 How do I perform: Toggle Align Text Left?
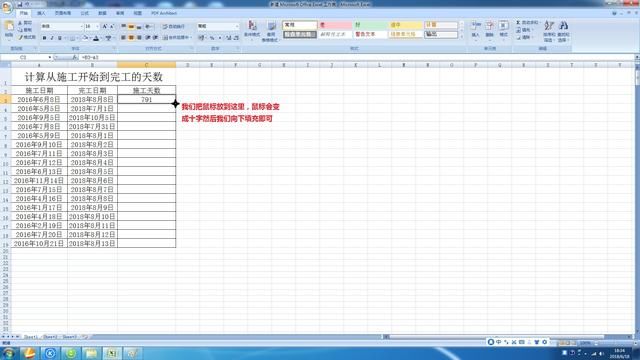(x=123, y=38)
